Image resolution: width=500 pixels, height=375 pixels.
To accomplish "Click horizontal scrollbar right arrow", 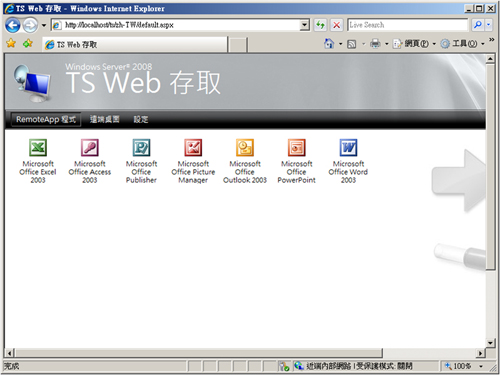I will [x=480, y=353].
